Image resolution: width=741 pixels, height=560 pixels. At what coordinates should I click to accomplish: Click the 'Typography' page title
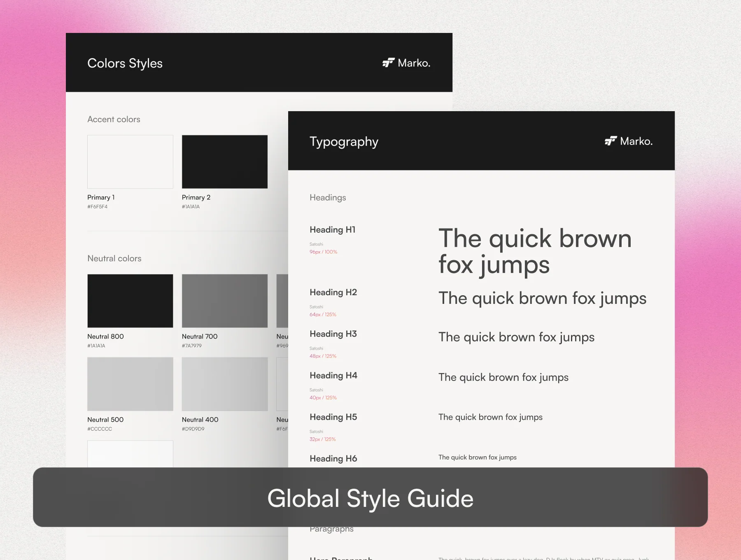click(344, 142)
